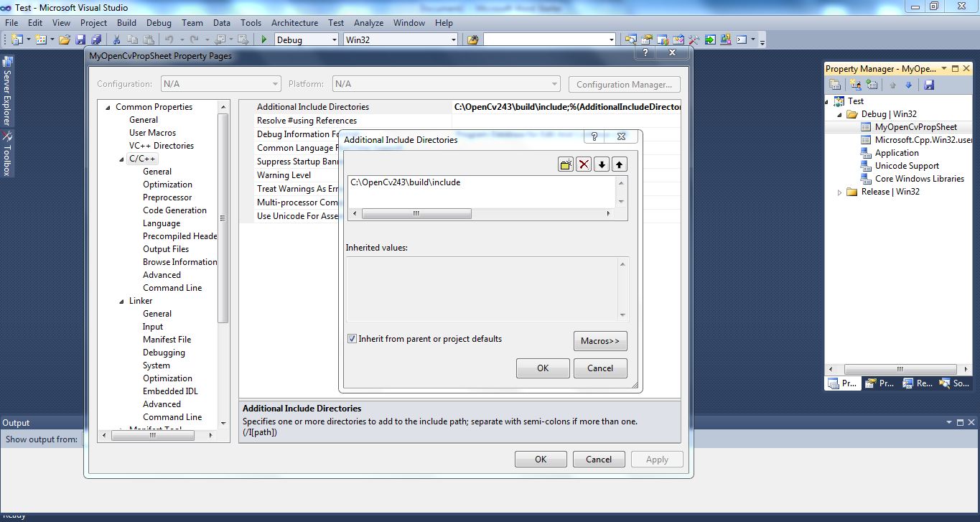980x522 pixels.
Task: Click Add New Project Property Sheet icon
Action: coord(855,85)
